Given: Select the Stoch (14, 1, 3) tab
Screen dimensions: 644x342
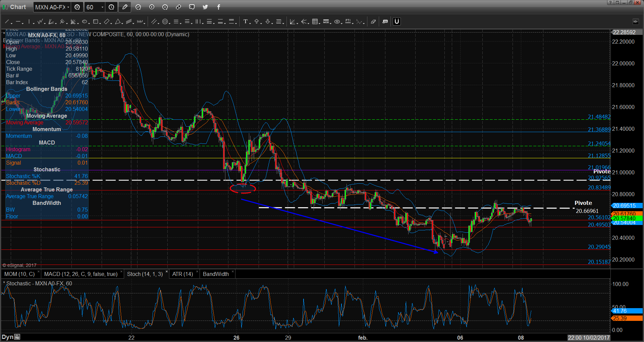Looking at the screenshot, I should (x=145, y=274).
